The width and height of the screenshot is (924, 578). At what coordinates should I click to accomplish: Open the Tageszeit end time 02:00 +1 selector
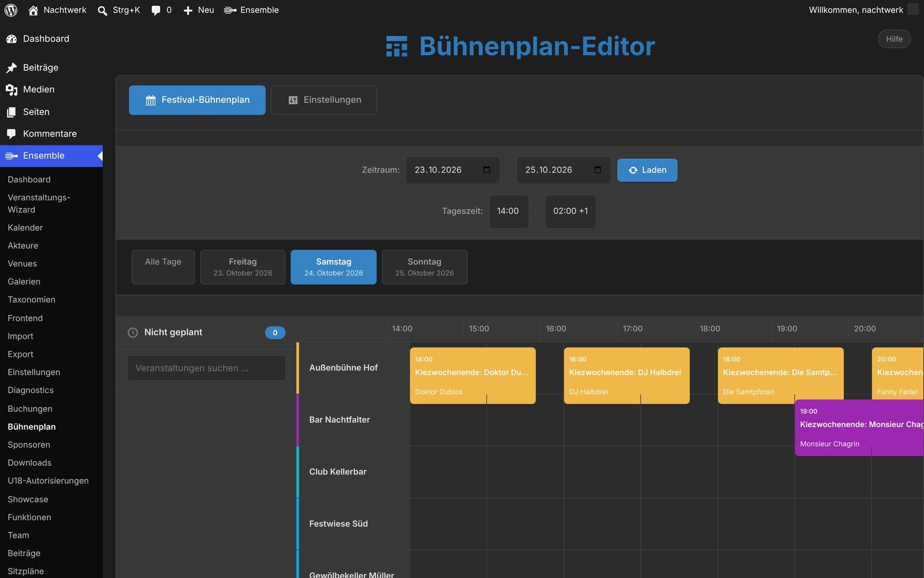(x=571, y=211)
